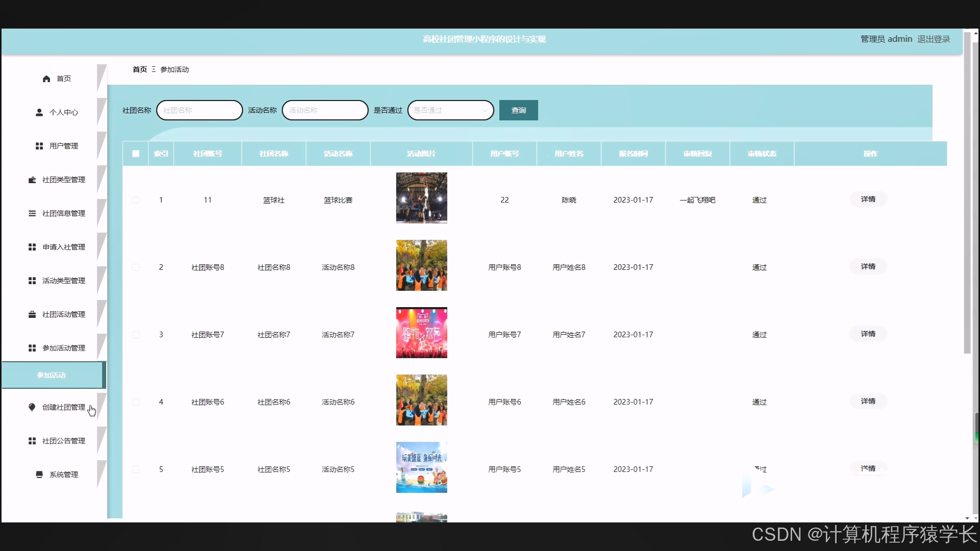Screen dimensions: 980x551
Task: Click the scrollbar down arrow at bottom
Action: 967,518
